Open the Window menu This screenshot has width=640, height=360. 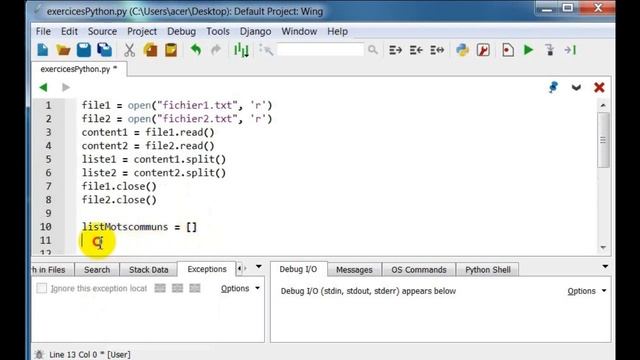pos(299,31)
